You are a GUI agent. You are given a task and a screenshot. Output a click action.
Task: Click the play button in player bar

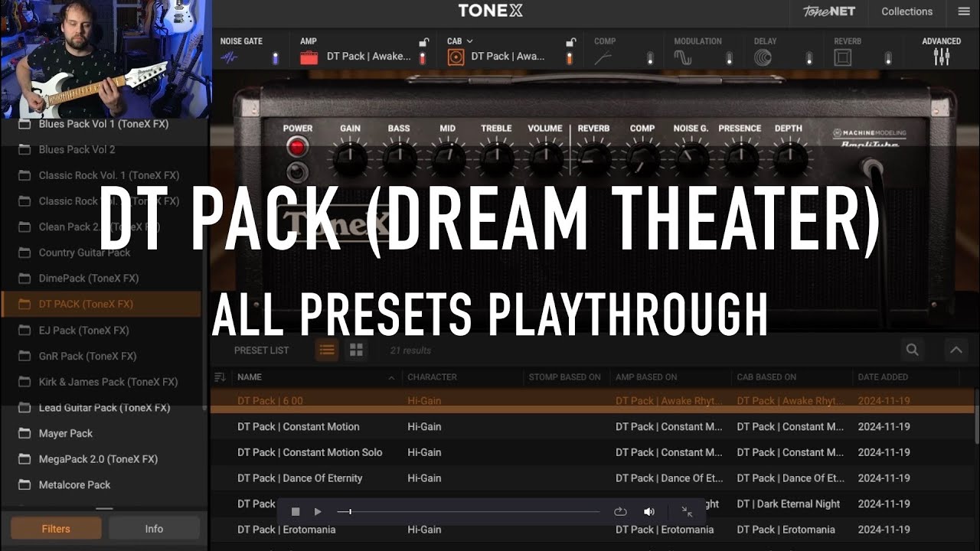318,512
